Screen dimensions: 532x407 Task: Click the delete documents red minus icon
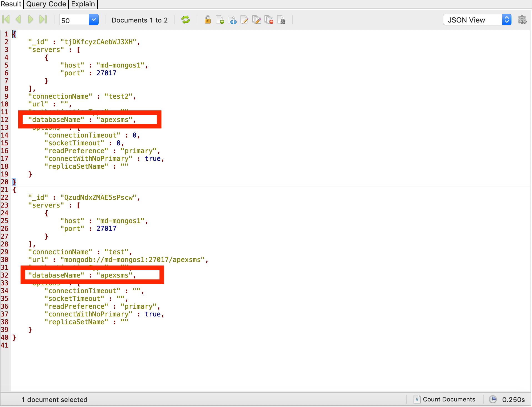(269, 20)
